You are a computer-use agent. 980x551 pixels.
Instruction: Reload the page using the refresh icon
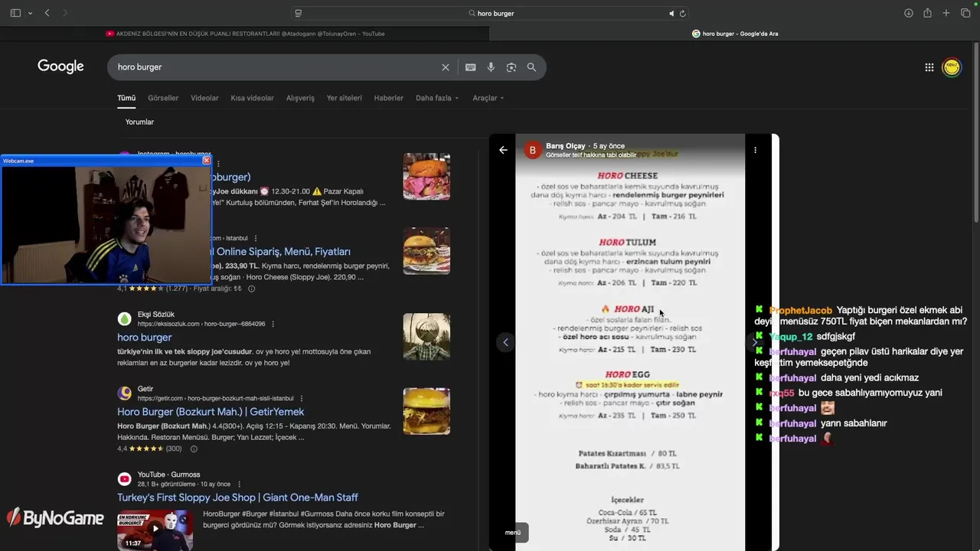tap(682, 13)
